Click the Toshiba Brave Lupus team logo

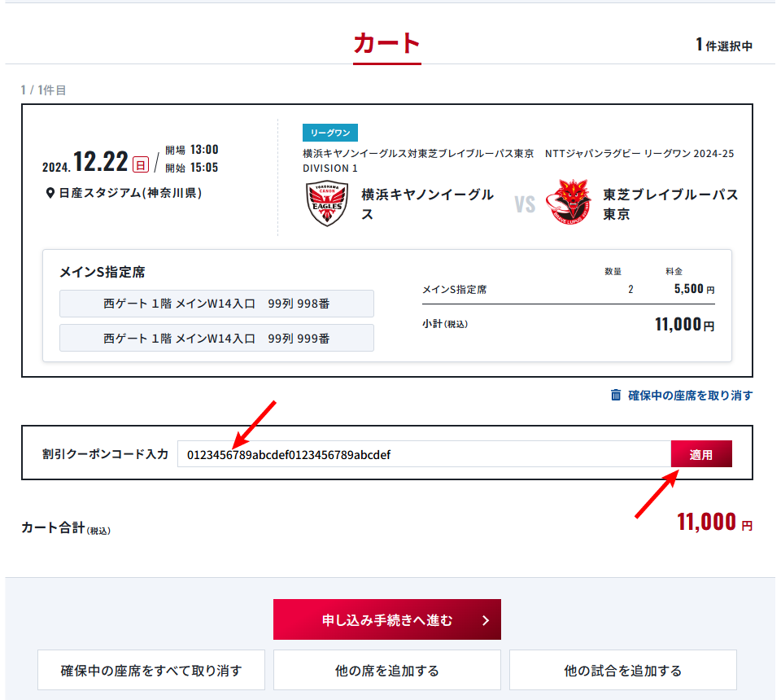(x=569, y=202)
